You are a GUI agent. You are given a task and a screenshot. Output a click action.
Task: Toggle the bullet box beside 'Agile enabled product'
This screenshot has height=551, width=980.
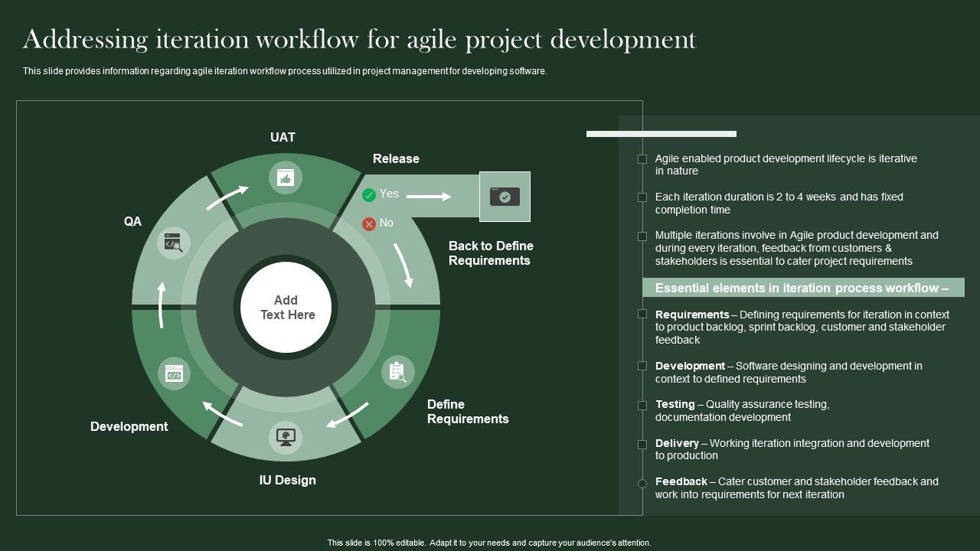(642, 159)
